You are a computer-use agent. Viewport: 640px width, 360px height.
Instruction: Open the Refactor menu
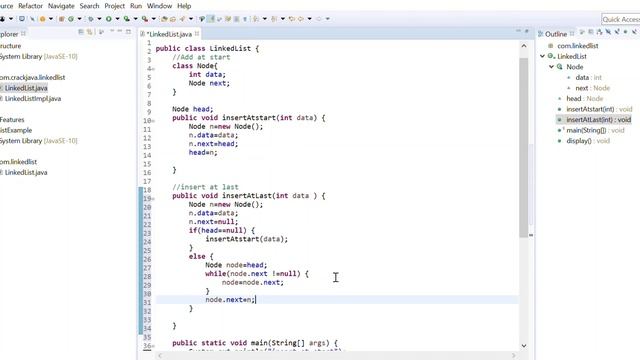point(30,6)
